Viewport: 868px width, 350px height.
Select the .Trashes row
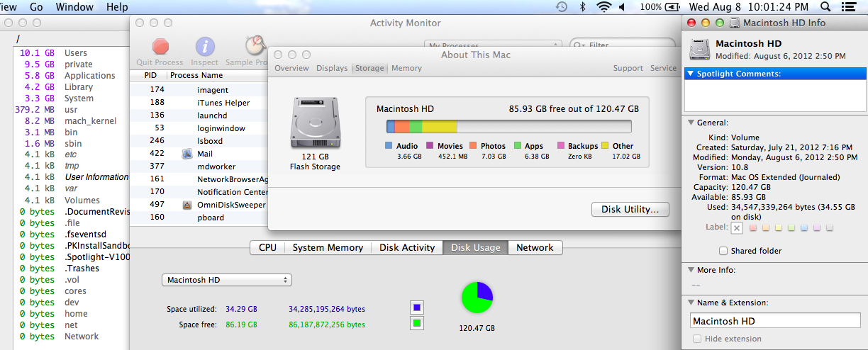(x=72, y=269)
